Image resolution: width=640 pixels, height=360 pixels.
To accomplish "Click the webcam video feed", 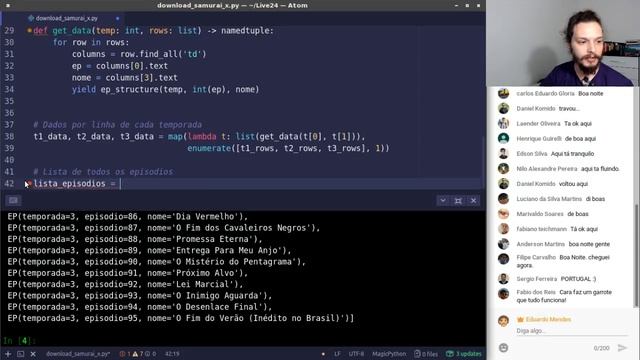I will point(563,43).
